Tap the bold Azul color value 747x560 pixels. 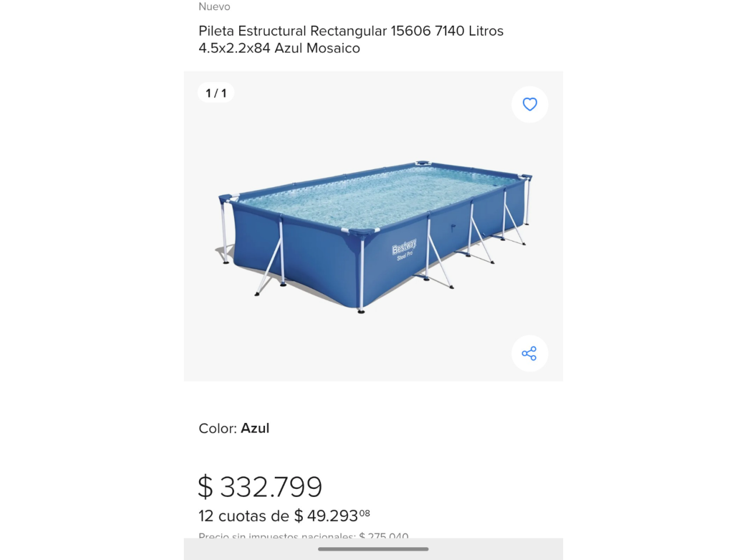tap(255, 429)
